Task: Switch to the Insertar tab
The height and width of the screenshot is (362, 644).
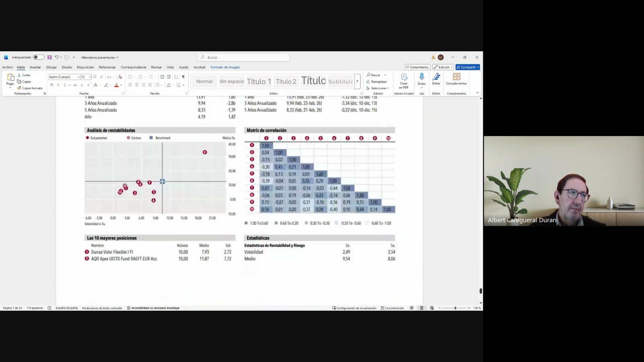Action: click(x=35, y=67)
